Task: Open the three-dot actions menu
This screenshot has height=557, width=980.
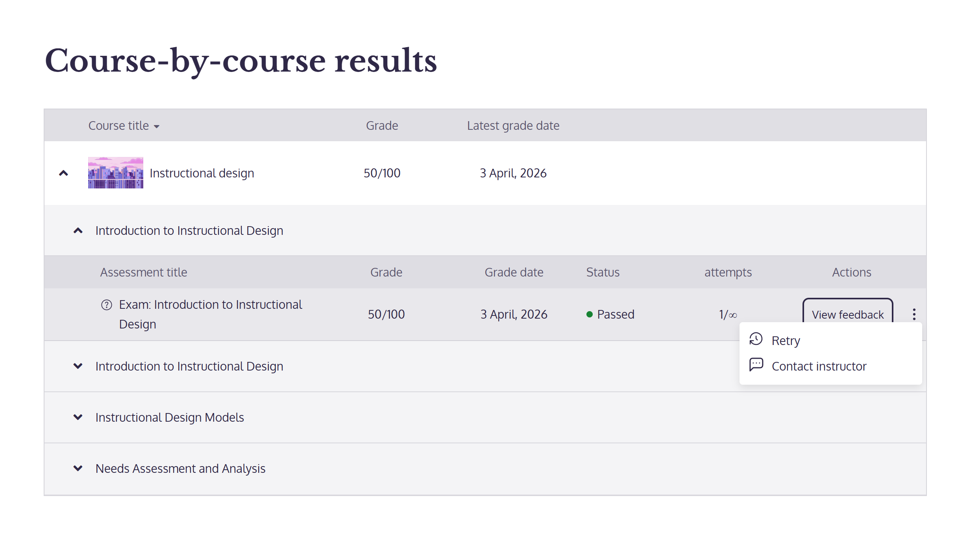Action: (914, 314)
